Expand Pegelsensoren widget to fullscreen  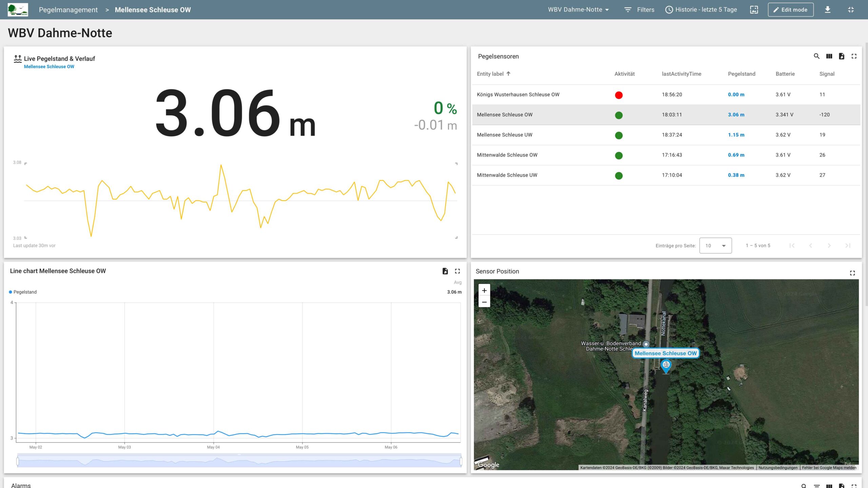(x=854, y=56)
